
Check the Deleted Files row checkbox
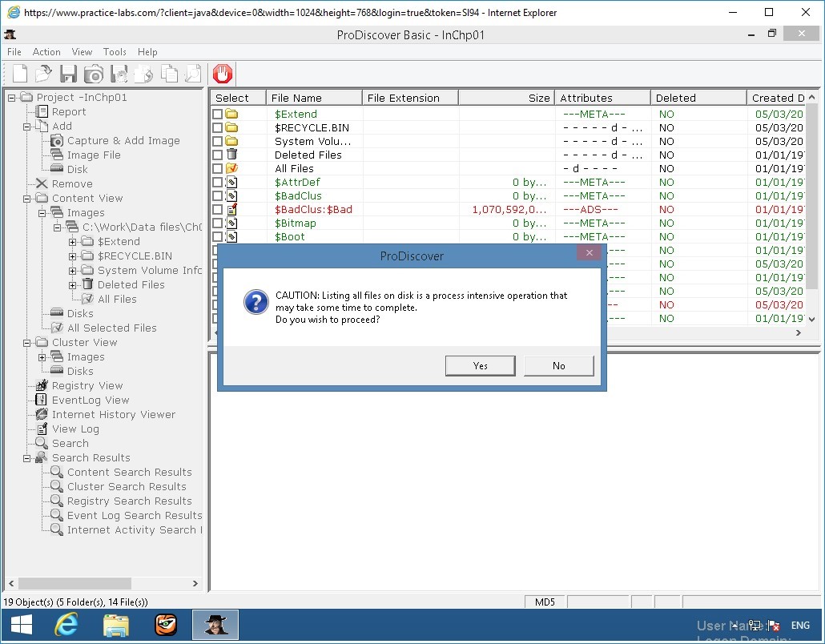tap(217, 155)
